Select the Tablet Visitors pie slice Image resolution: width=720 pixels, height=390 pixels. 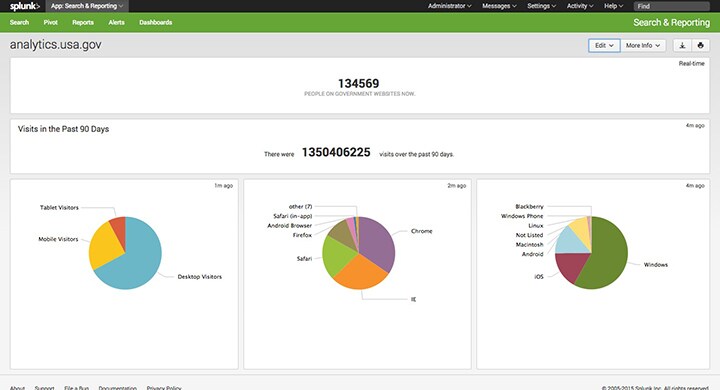coord(118,226)
